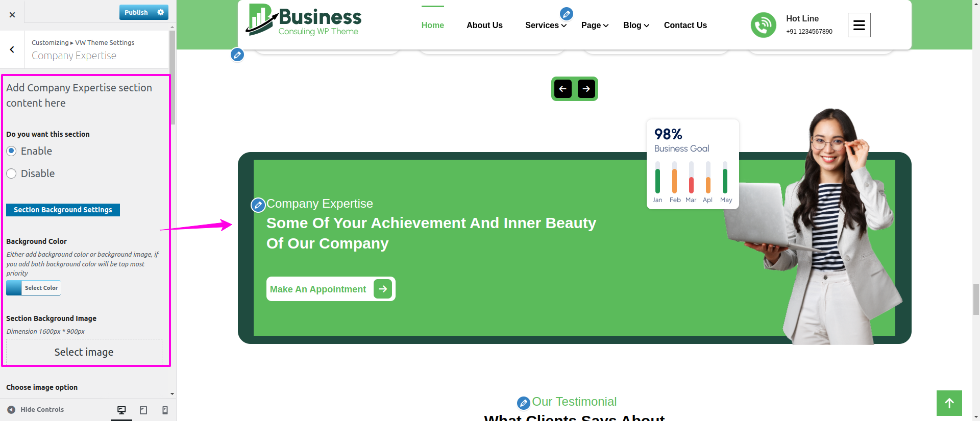Close the Customizer panel
The height and width of the screenshot is (421, 980).
coord(12,15)
